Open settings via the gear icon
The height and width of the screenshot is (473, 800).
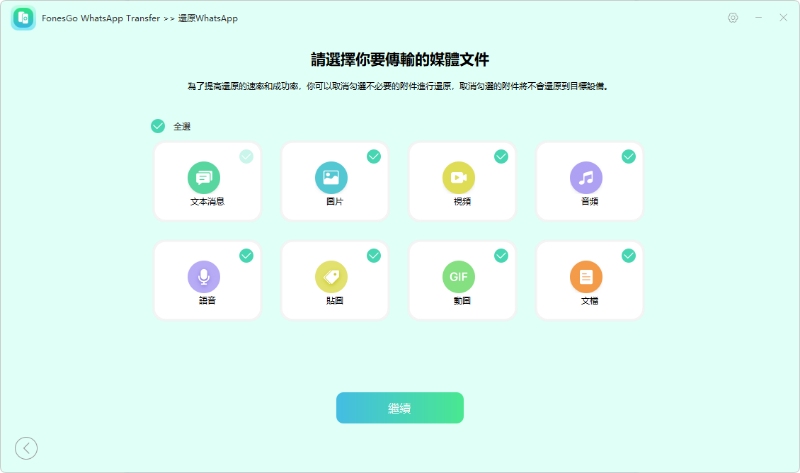733,18
